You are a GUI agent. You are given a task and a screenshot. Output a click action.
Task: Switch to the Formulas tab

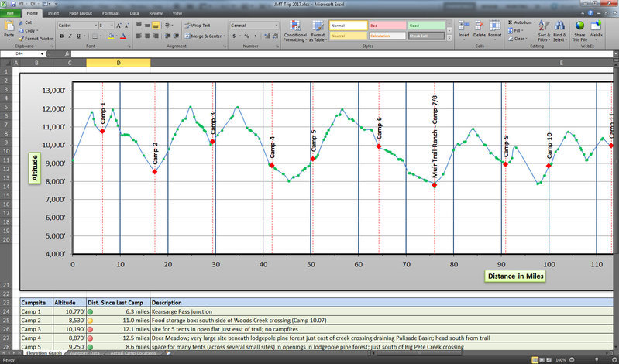(x=111, y=13)
